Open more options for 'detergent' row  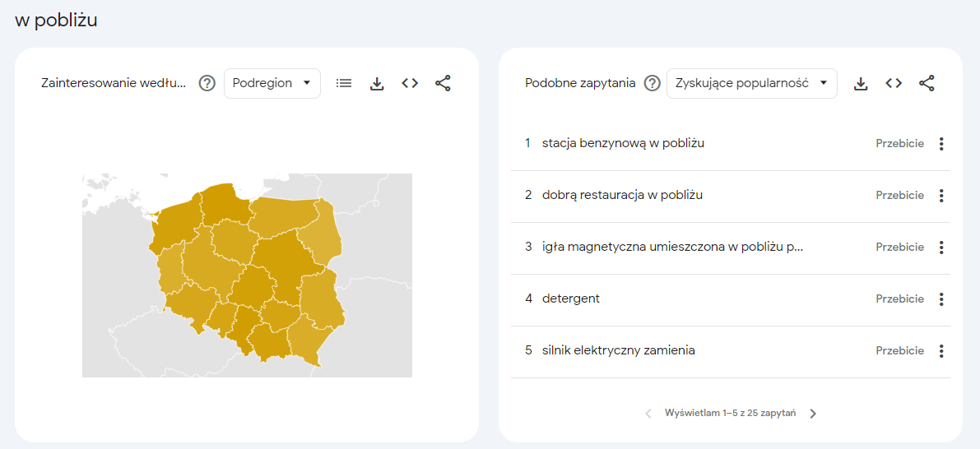pos(941,299)
